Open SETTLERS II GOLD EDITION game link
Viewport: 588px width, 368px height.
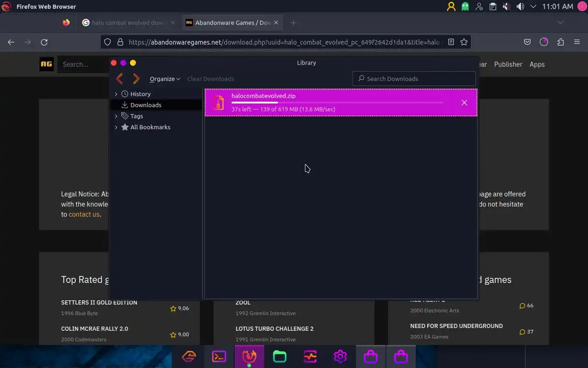coord(99,302)
